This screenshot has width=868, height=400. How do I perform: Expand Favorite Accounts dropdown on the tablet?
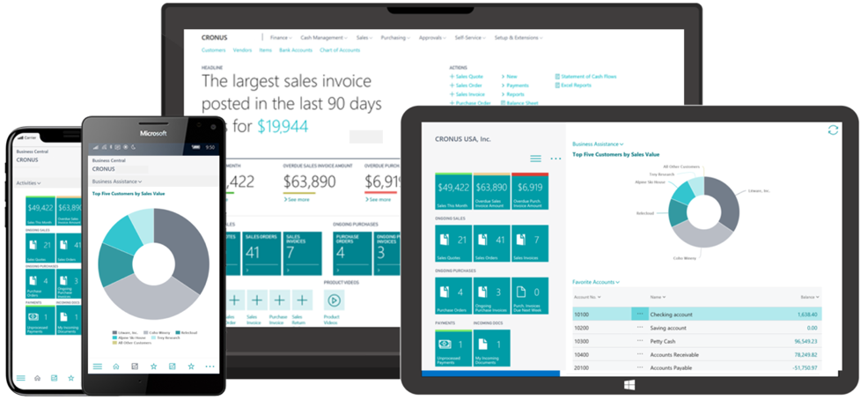596,282
